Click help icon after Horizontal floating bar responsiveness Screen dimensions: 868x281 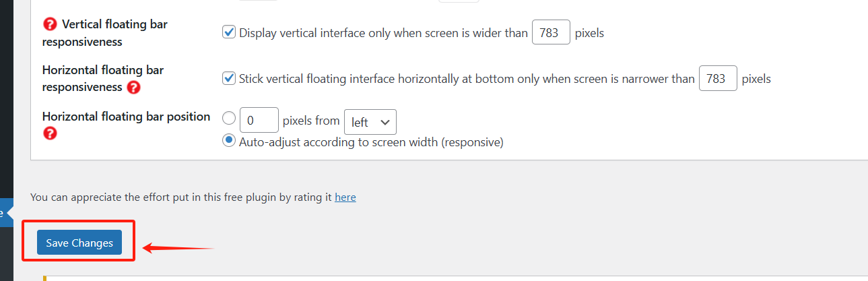(134, 87)
